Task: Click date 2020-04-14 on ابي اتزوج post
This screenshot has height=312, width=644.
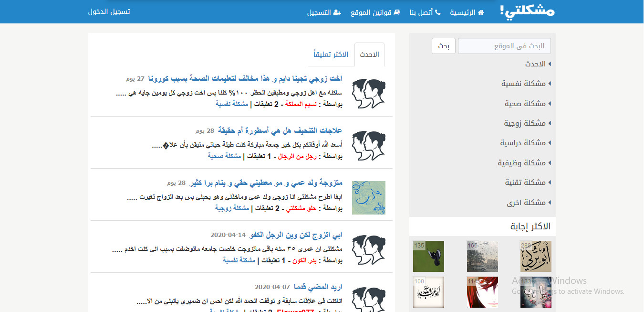Action: (228, 235)
